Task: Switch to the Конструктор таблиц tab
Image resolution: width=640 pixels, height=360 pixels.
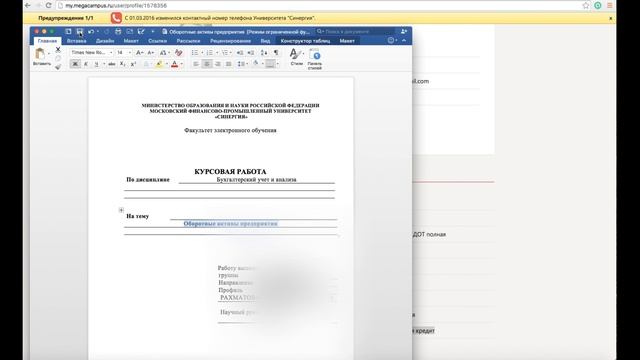Action: tap(305, 41)
